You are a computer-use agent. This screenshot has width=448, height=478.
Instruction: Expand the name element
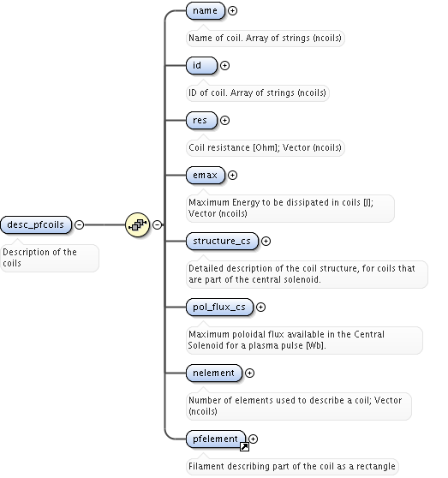(x=232, y=10)
